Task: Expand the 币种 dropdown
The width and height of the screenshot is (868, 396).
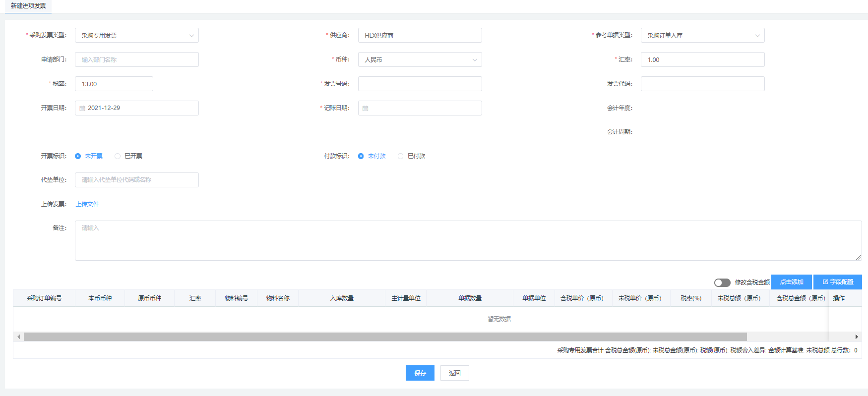Action: point(420,59)
